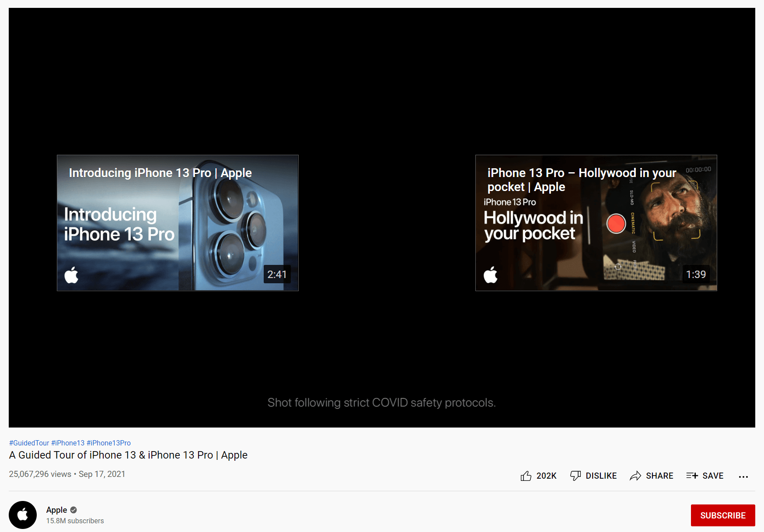The width and height of the screenshot is (764, 532).
Task: Play 'Introducing iPhone 13 Pro' end-screen video
Action: tap(178, 223)
